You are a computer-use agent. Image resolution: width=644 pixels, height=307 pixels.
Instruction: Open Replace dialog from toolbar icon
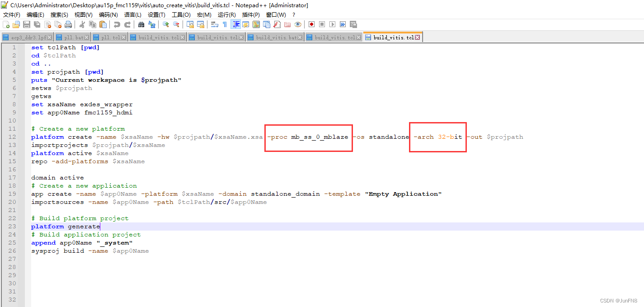tap(152, 24)
